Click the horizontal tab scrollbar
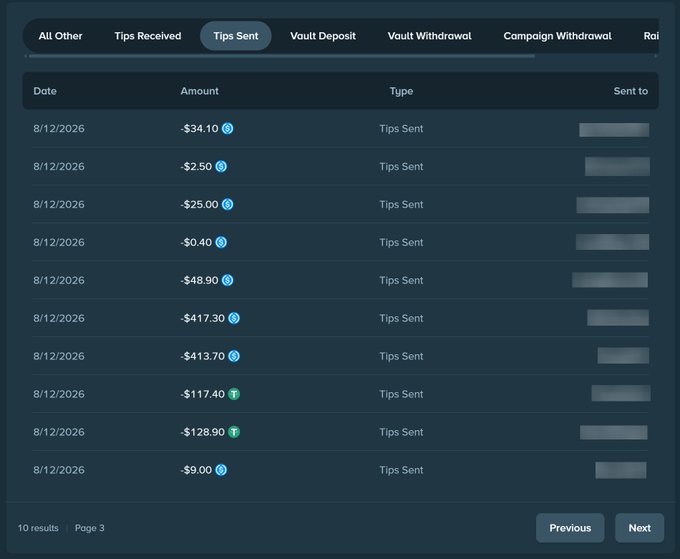This screenshot has width=680, height=559. (x=282, y=56)
